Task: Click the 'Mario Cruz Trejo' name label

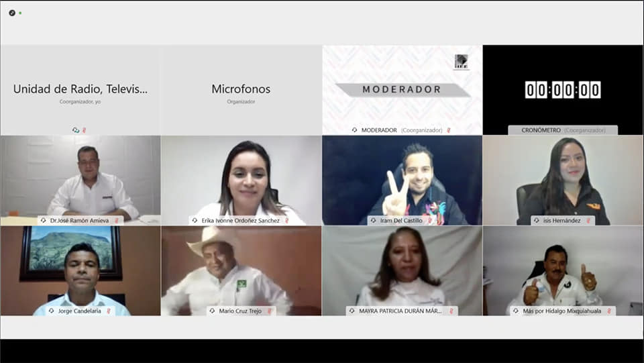Action: [240, 311]
